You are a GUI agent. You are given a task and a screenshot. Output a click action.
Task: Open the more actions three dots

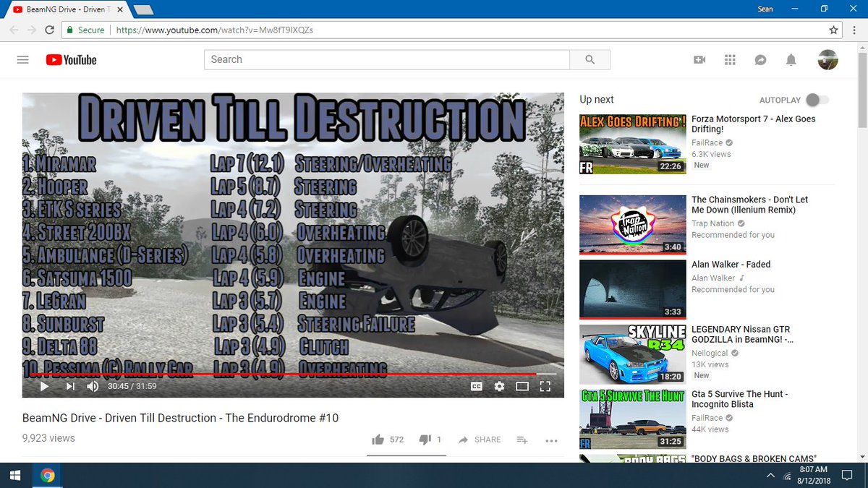[551, 440]
